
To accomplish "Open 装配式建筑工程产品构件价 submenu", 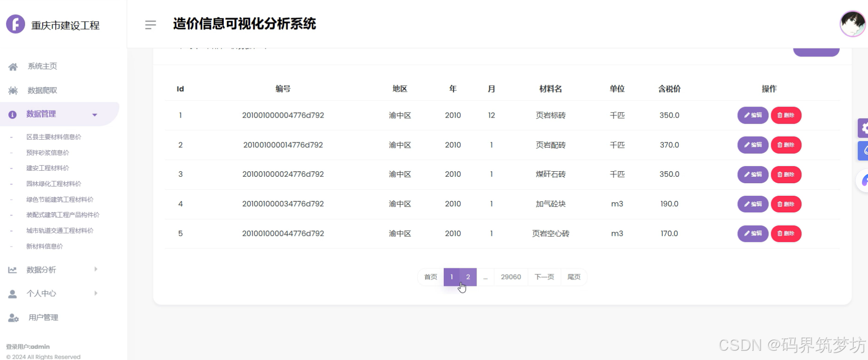I will [63, 215].
